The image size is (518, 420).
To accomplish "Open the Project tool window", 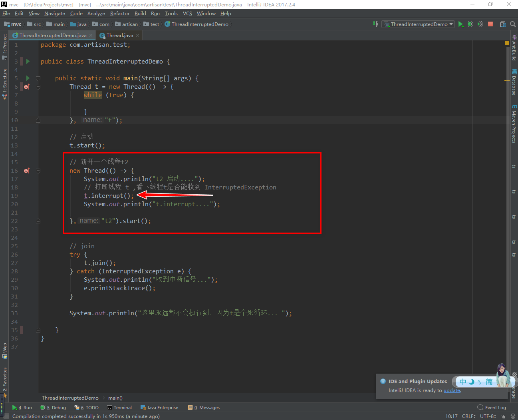I will click(4, 46).
